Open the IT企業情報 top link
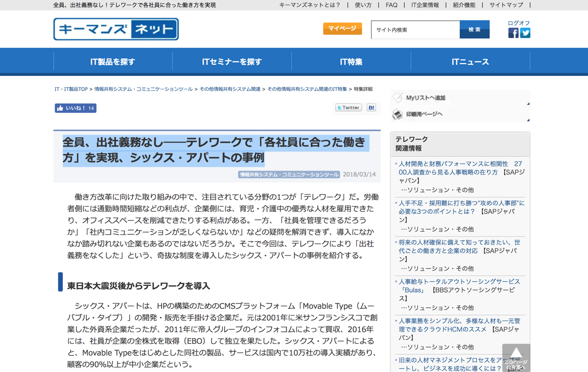588x372 pixels. click(425, 5)
